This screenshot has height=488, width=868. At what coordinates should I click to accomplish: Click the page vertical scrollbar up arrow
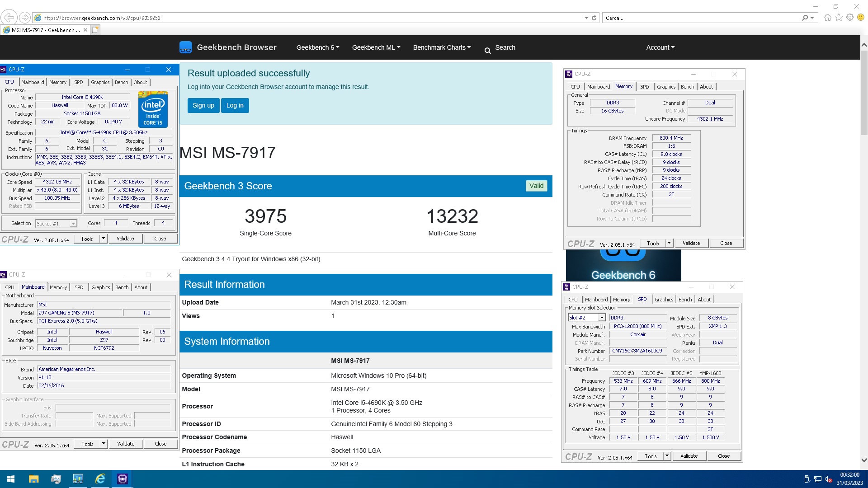(864, 45)
